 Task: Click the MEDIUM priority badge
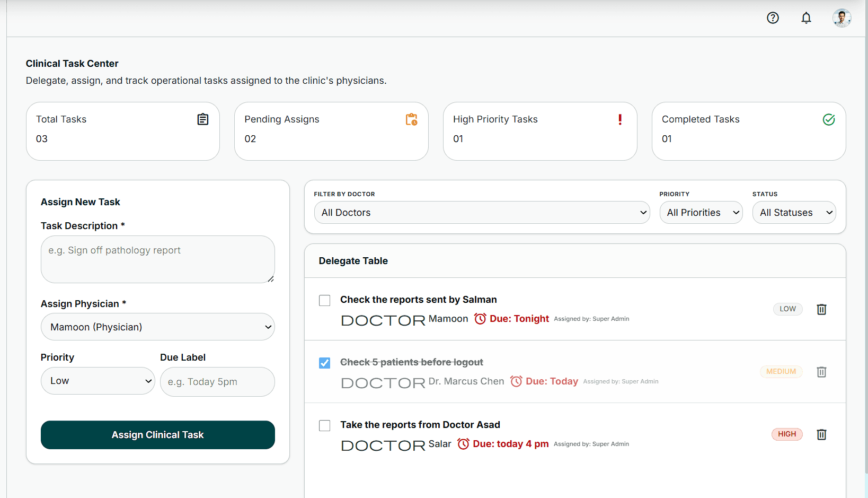pos(781,371)
